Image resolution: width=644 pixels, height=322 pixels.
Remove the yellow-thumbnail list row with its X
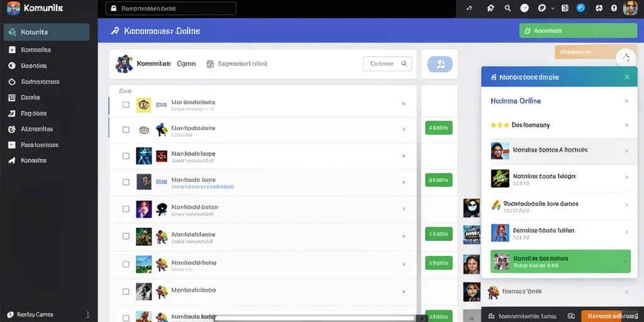tap(403, 104)
